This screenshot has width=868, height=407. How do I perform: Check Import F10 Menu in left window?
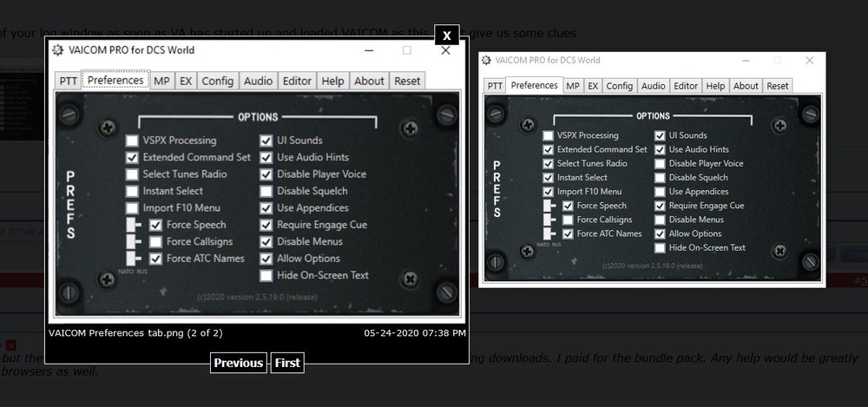click(132, 208)
